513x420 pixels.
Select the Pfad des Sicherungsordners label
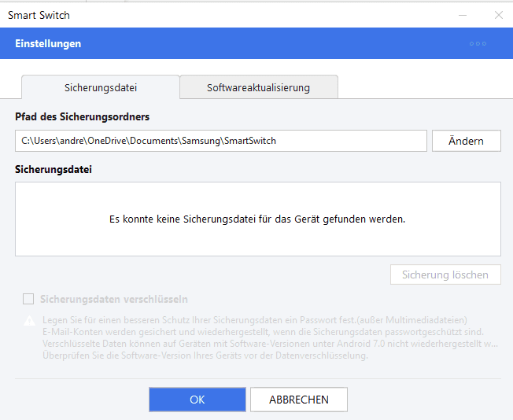point(82,116)
